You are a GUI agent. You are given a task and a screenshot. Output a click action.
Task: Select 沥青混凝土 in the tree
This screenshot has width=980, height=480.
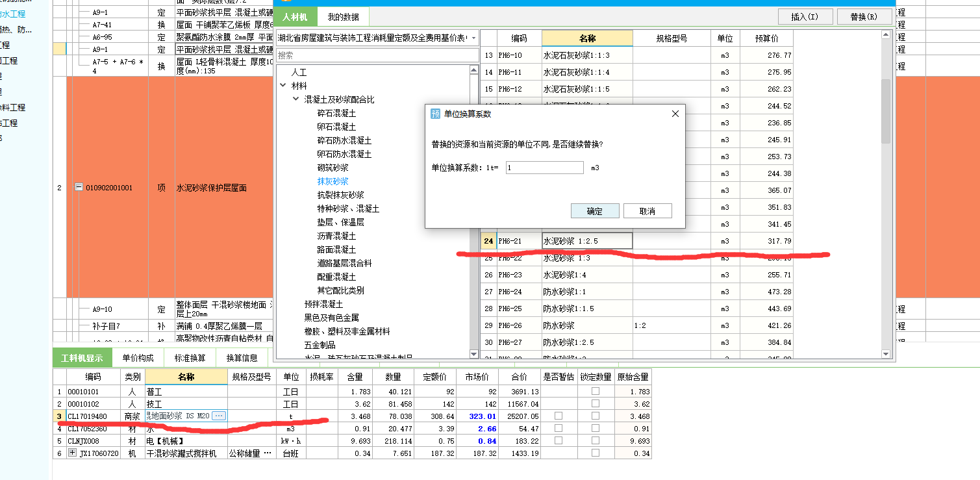pyautogui.click(x=336, y=236)
